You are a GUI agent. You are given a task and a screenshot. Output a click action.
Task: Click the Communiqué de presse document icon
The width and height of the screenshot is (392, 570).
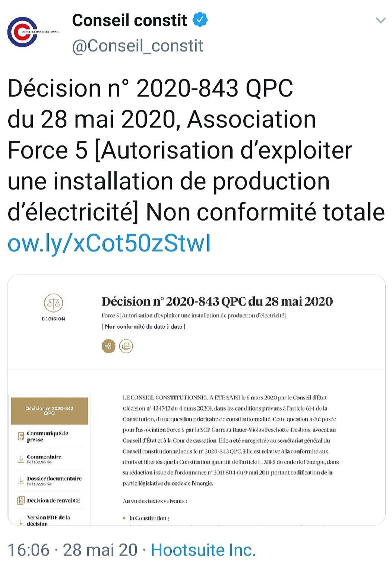pos(21,436)
